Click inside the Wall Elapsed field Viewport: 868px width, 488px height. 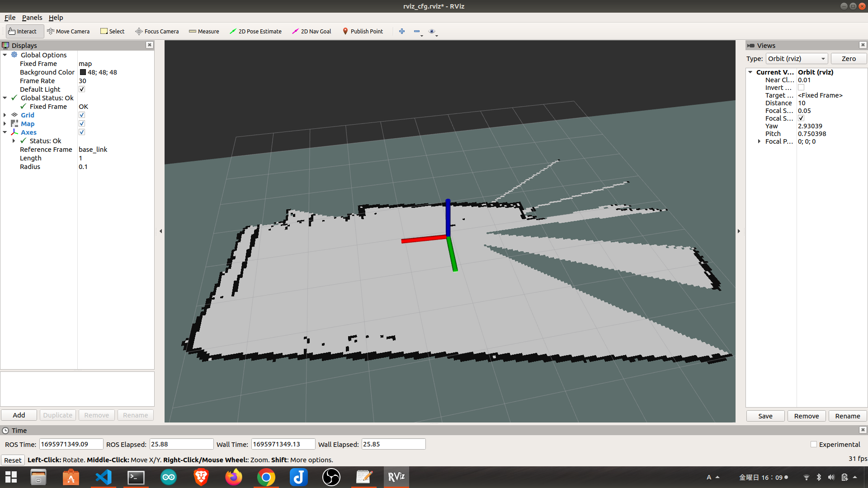[393, 444]
